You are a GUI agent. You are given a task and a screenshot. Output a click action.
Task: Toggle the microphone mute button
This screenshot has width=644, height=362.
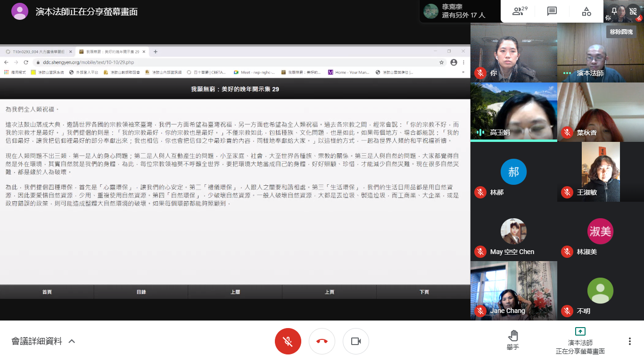(288, 341)
